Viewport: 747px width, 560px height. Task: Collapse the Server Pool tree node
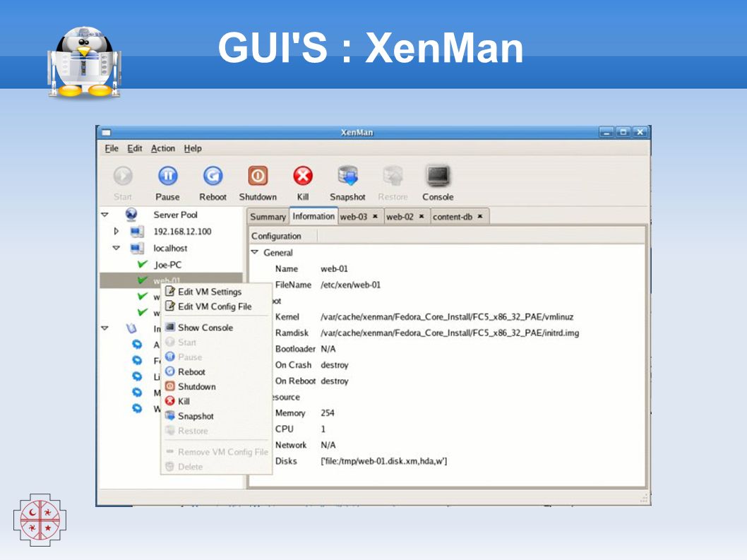tap(104, 215)
